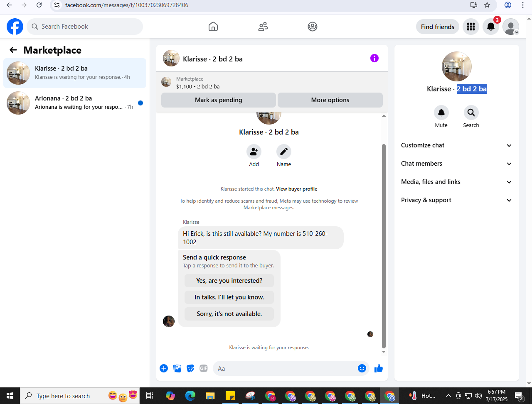The height and width of the screenshot is (404, 532).
Task: Search in conversation magnifier icon
Action: 471,113
